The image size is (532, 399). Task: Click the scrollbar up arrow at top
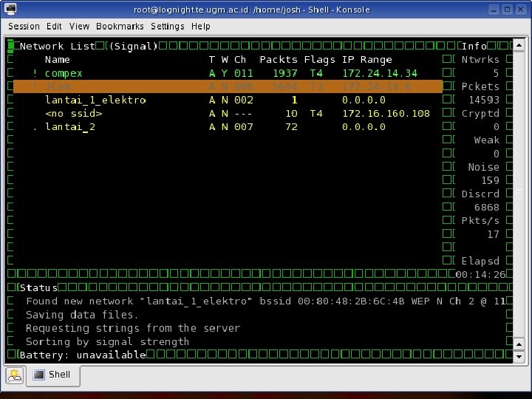[x=519, y=45]
